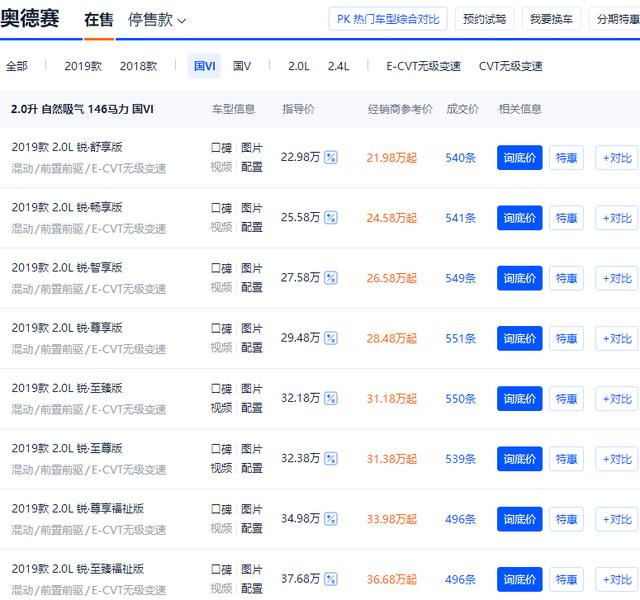Click 询底价 for 锐·尊享版
Image resolution: width=640 pixels, height=600 pixels.
[x=520, y=338]
